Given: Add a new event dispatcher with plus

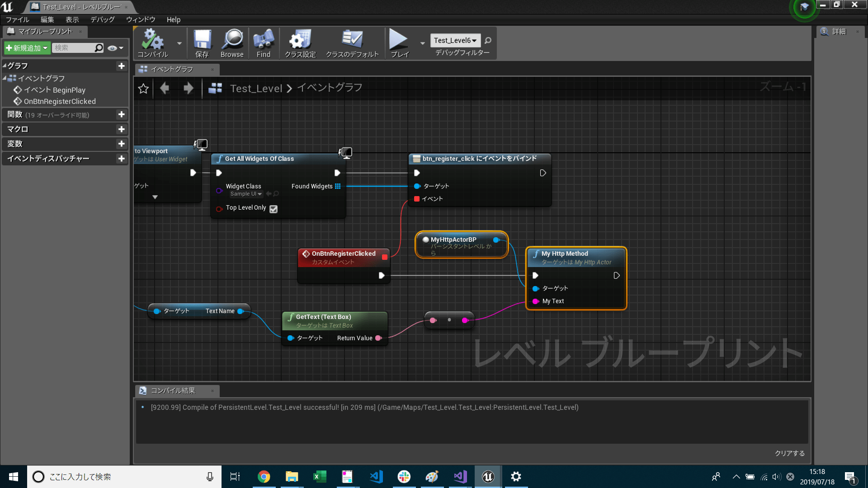Looking at the screenshot, I should [x=121, y=159].
